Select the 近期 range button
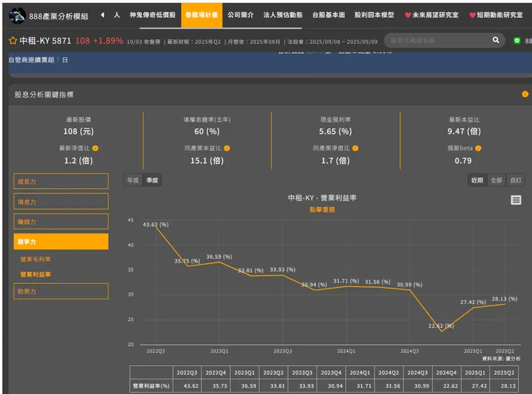 [477, 180]
